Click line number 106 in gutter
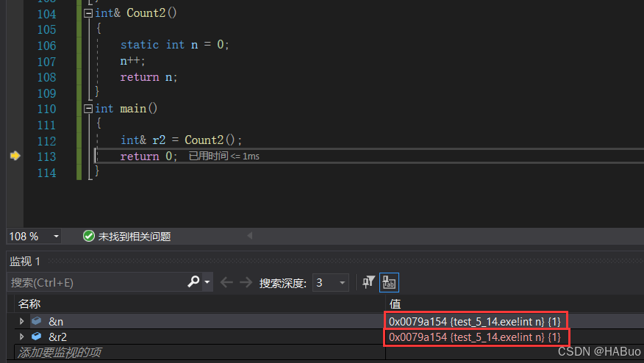 pos(46,46)
